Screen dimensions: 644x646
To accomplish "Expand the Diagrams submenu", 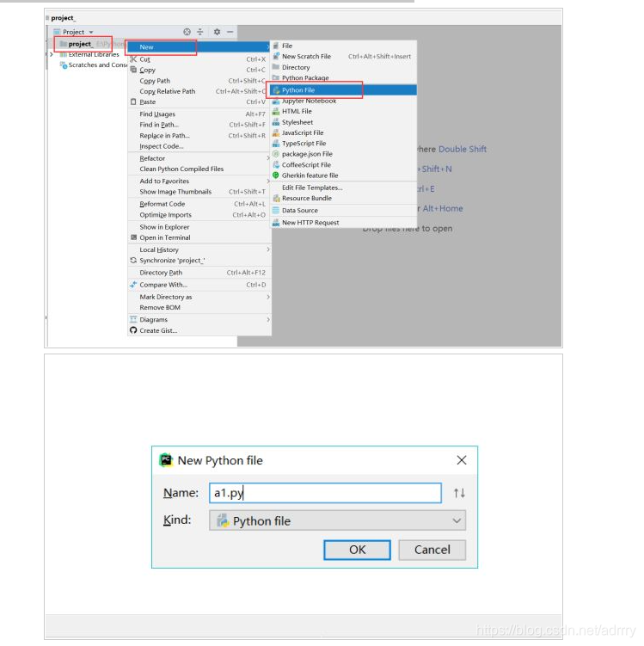I will (199, 320).
